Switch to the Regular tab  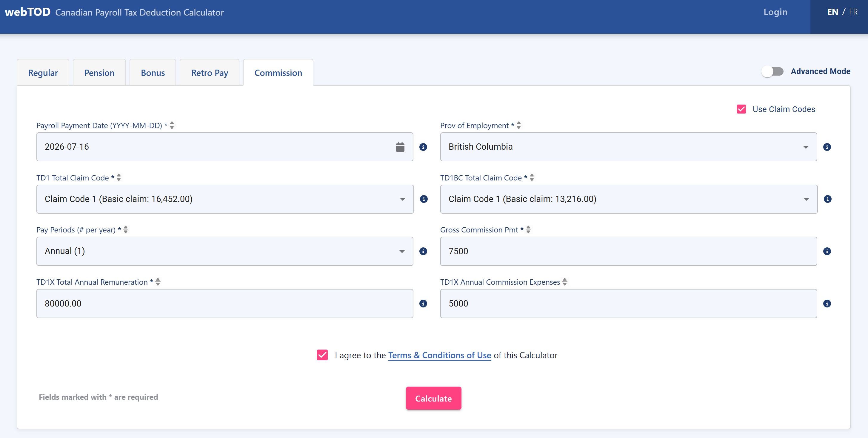coord(43,73)
